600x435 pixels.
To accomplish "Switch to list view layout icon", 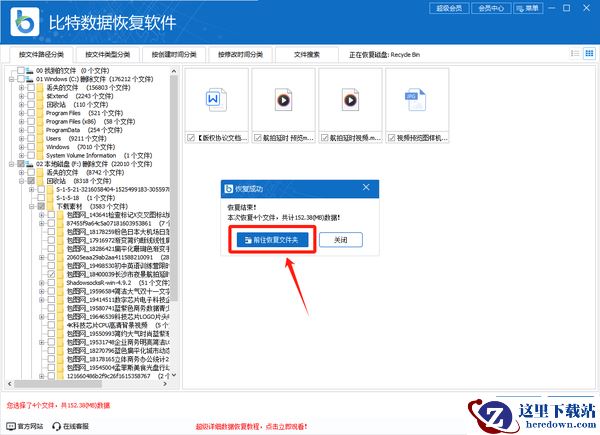I will point(575,54).
